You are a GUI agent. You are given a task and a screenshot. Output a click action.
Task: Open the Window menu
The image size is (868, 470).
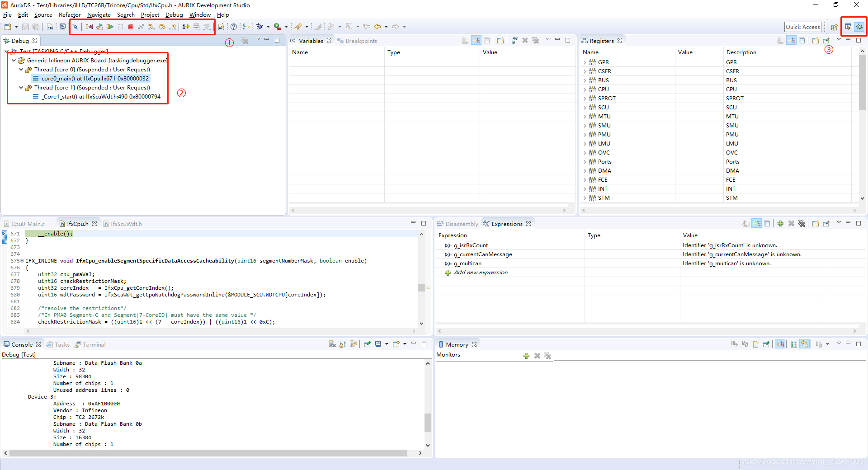click(x=200, y=15)
